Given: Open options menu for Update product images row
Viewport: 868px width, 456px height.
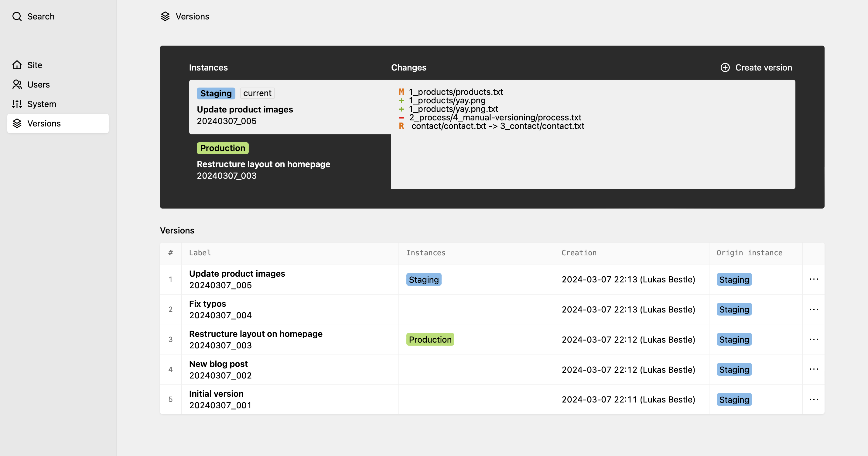Looking at the screenshot, I should (x=813, y=279).
